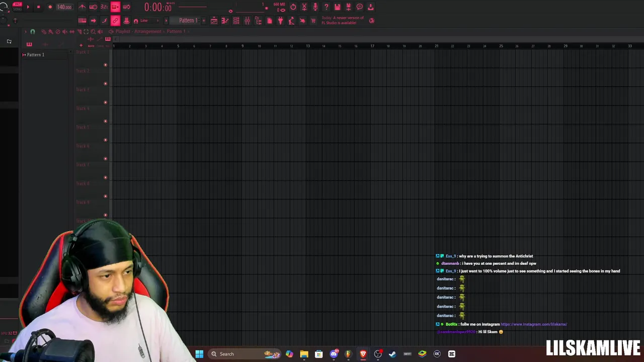Click the microphone recording icon
The image size is (644, 362).
(315, 7)
